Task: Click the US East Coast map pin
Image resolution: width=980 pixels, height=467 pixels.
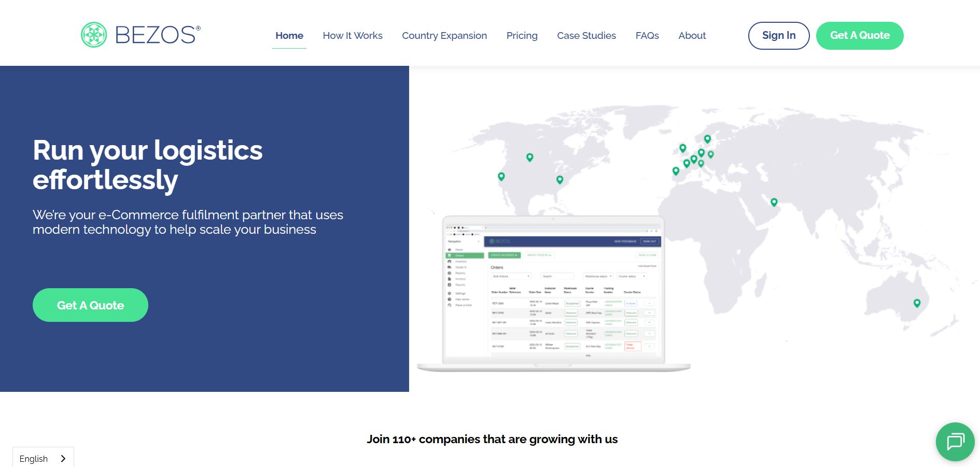Action: coord(559,180)
